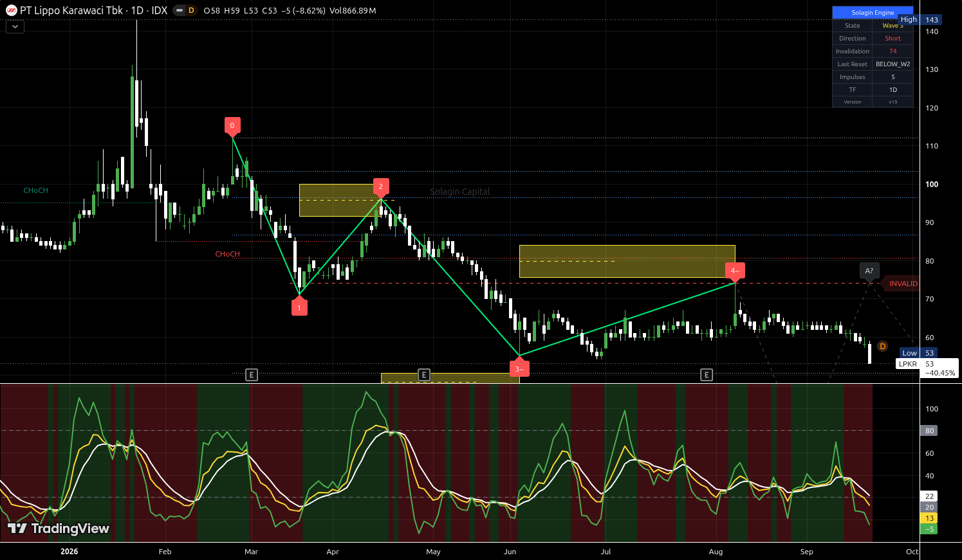Click the High 143 price label
Viewport: 962px width, 560px height.
[920, 20]
